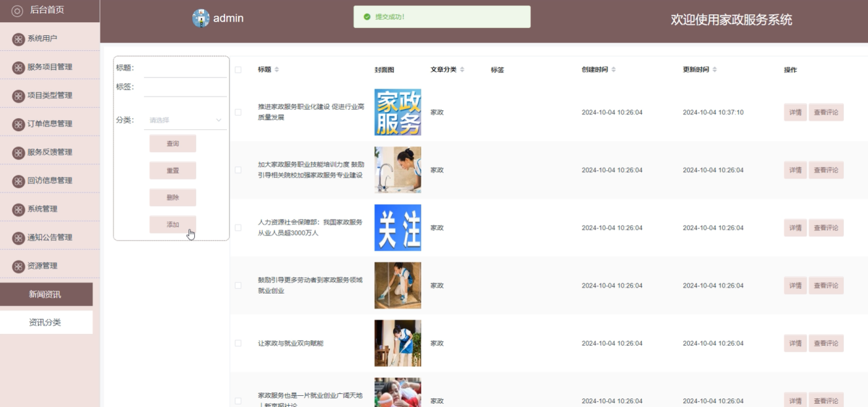Screen dimensions: 868x407
Task: Click the 后台首页 link
Action: (x=47, y=10)
